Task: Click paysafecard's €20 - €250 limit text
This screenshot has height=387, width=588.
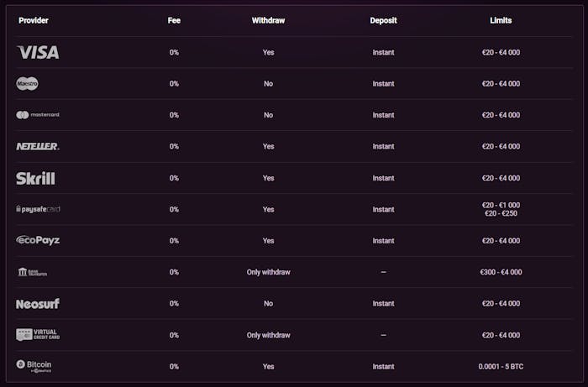Action: [501, 214]
